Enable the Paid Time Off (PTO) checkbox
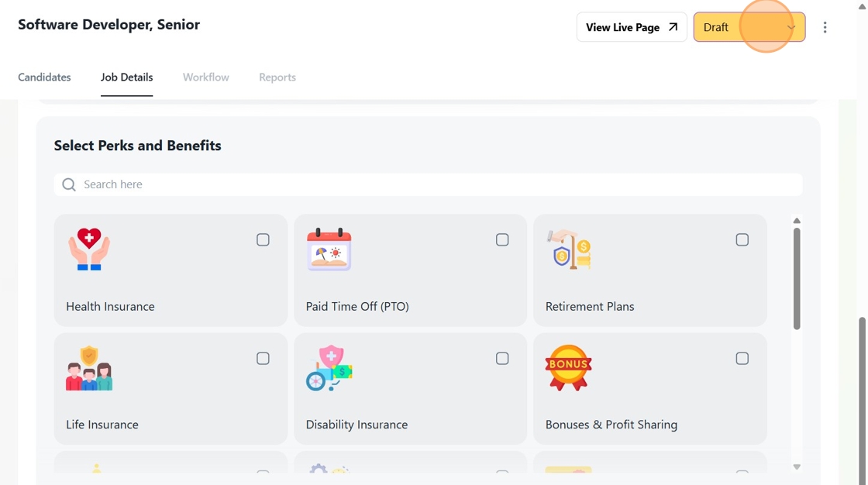The height and width of the screenshot is (485, 868). [x=502, y=240]
